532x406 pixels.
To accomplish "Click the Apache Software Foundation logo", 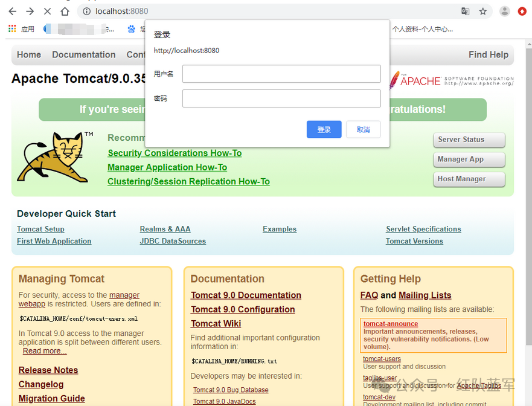I will [451, 80].
